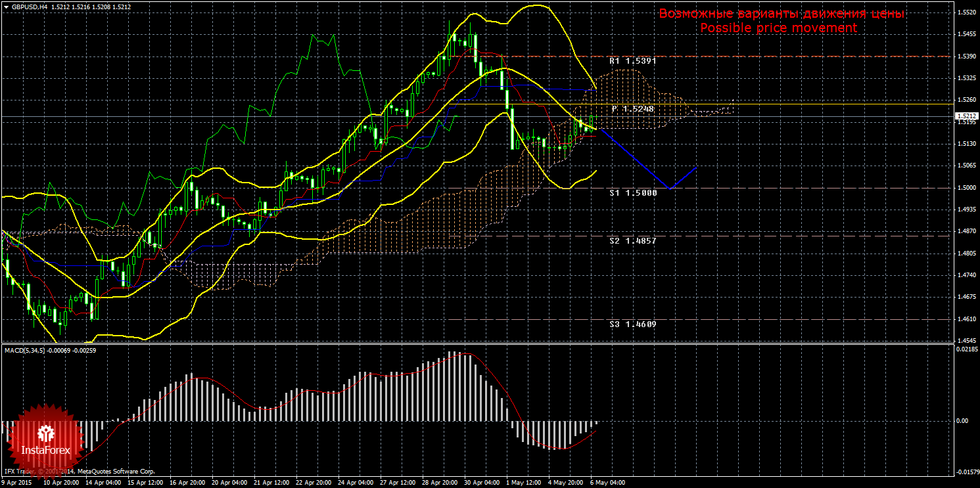Click the 'Possible price movement' red text
The height and width of the screenshot is (488, 980).
(778, 28)
